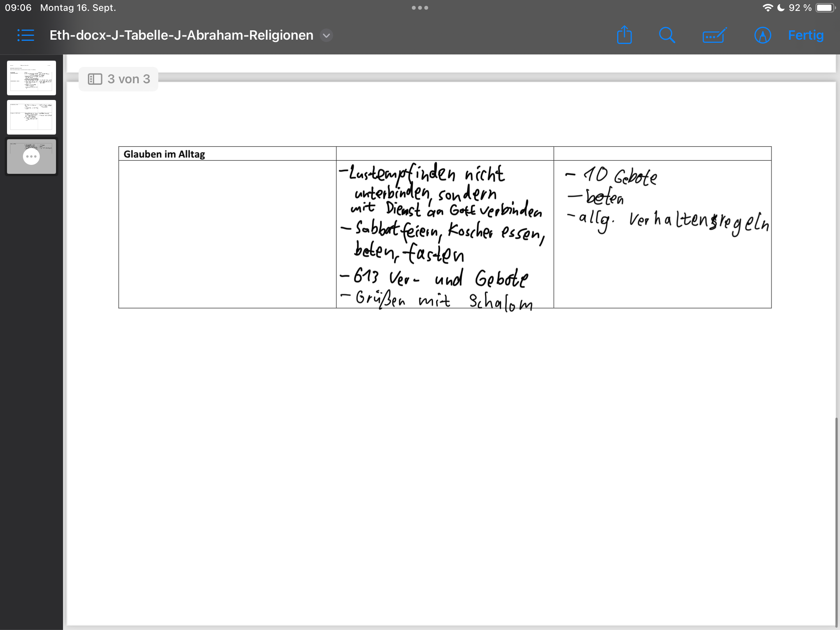Tap the form fill keyboard-pencil icon
Image resolution: width=840 pixels, height=630 pixels.
coord(714,35)
